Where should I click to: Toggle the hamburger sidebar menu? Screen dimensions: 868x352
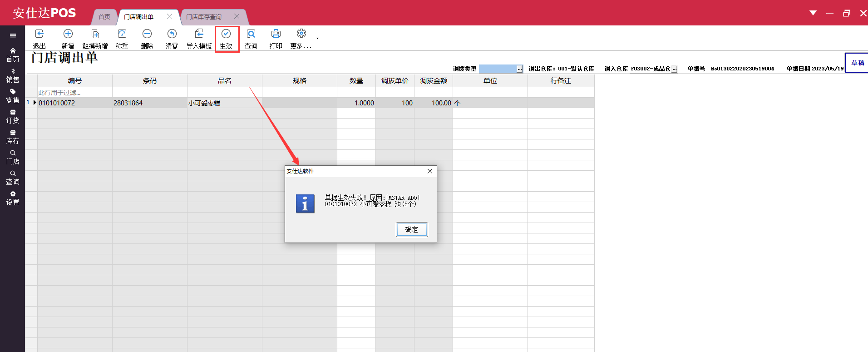point(13,35)
